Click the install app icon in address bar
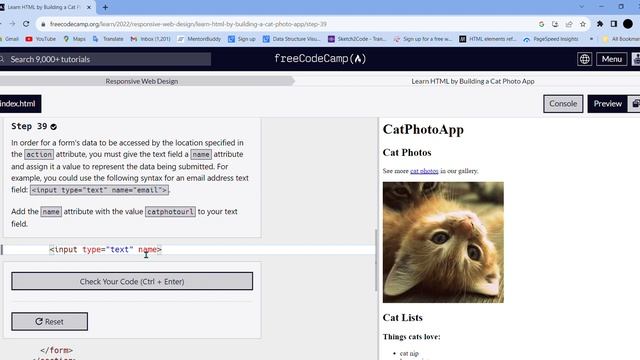The image size is (640, 360). tap(555, 24)
